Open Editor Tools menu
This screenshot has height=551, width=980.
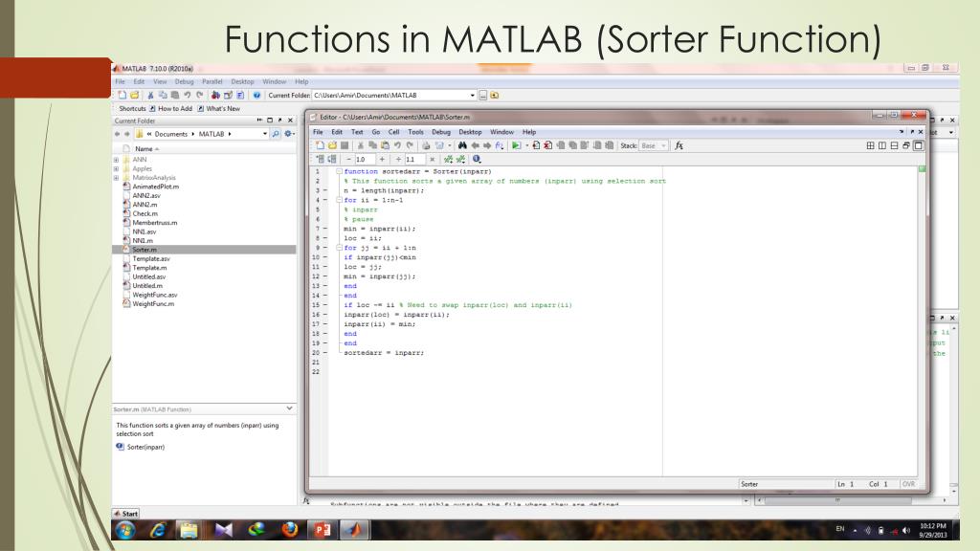click(415, 132)
